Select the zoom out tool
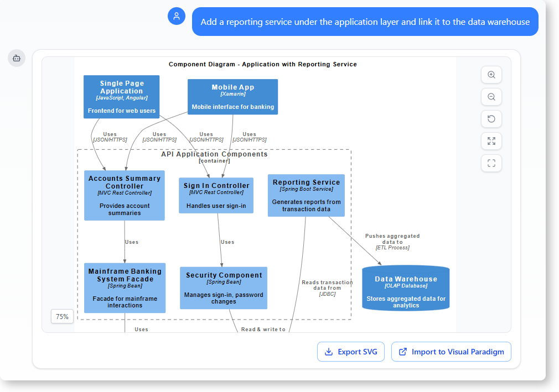This screenshot has width=559, height=392. [491, 97]
